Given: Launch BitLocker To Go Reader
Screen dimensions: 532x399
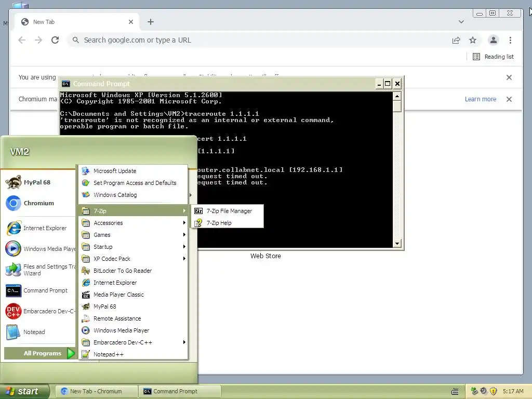Looking at the screenshot, I should click(134, 271).
